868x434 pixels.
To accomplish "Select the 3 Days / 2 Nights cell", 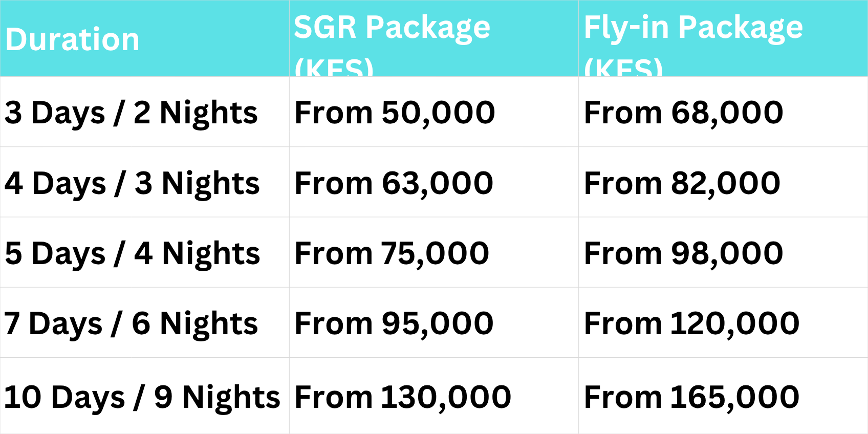I will coord(131,113).
